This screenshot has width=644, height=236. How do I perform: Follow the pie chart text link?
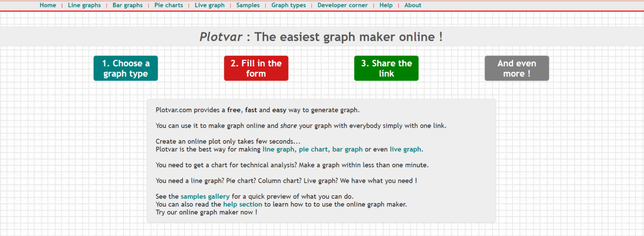click(x=313, y=149)
